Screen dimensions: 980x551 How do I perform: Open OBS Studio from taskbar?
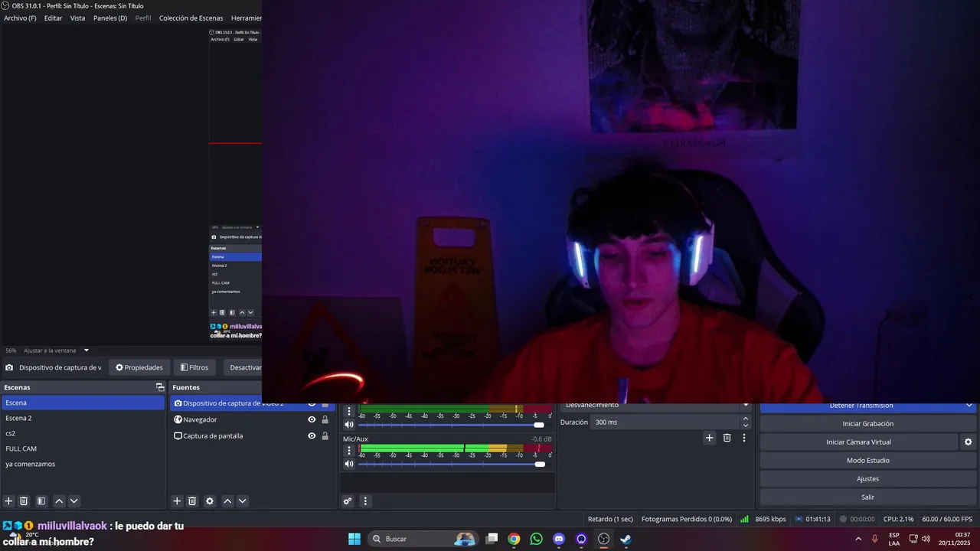click(x=603, y=539)
